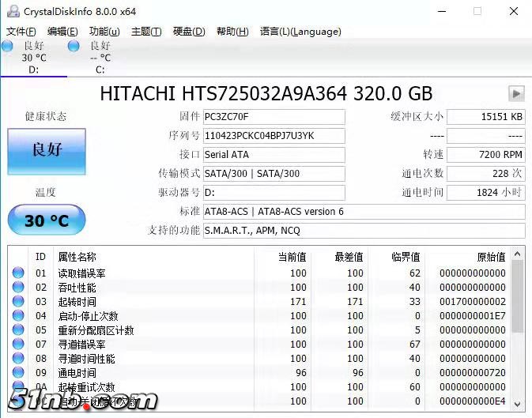This screenshot has width=532, height=418.
Task: Click raw value 001700000002
Action: [x=473, y=302]
